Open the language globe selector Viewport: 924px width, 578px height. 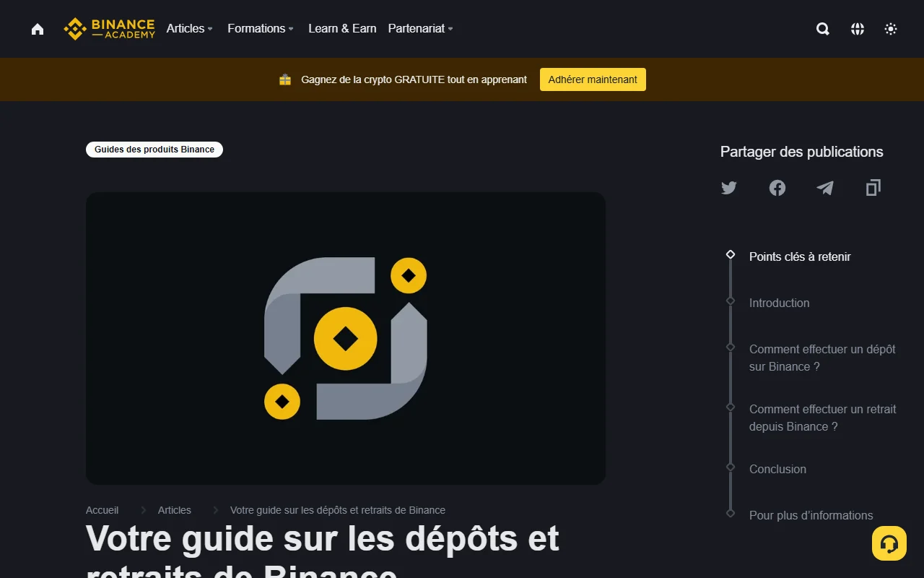[x=858, y=29]
